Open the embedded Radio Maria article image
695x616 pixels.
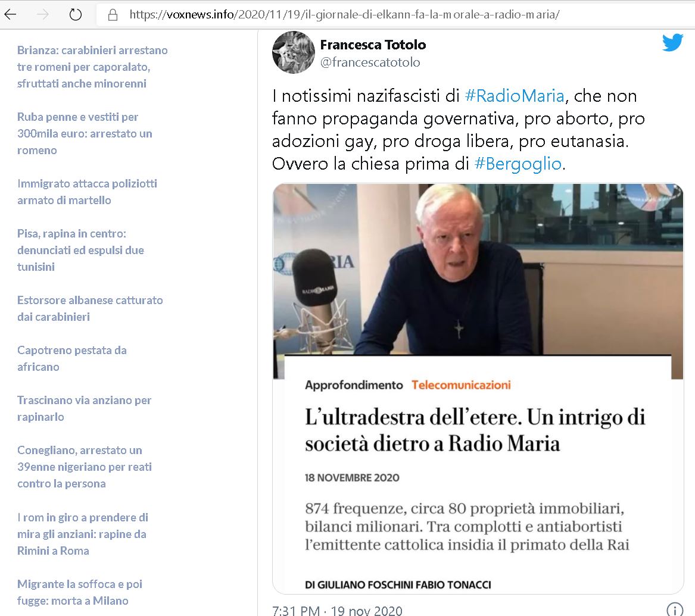tap(478, 389)
